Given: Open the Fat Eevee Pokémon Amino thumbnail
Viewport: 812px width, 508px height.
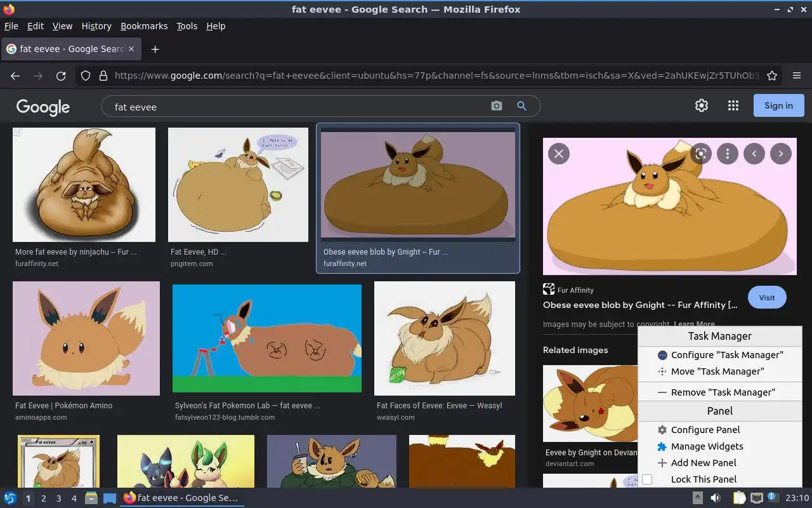Looking at the screenshot, I should click(86, 338).
